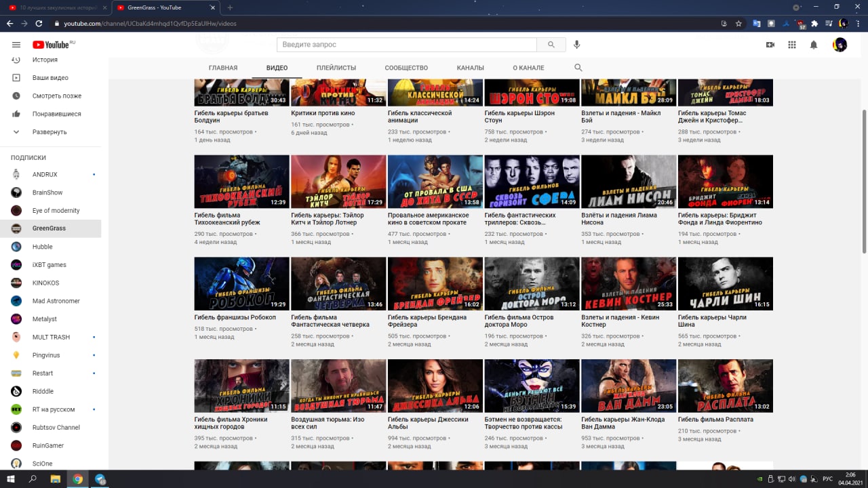The height and width of the screenshot is (488, 868).
Task: Switch to the КАНАЛЫ tab
Action: (x=471, y=68)
